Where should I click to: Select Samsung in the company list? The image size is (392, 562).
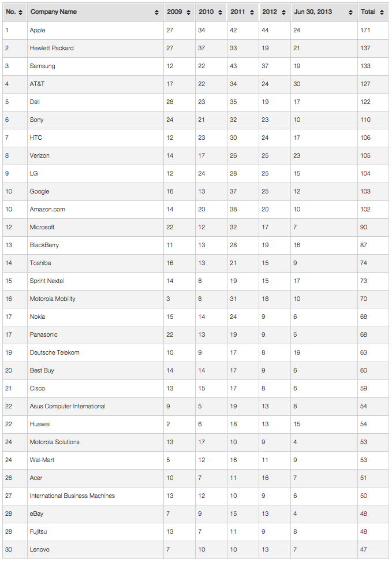pos(42,66)
